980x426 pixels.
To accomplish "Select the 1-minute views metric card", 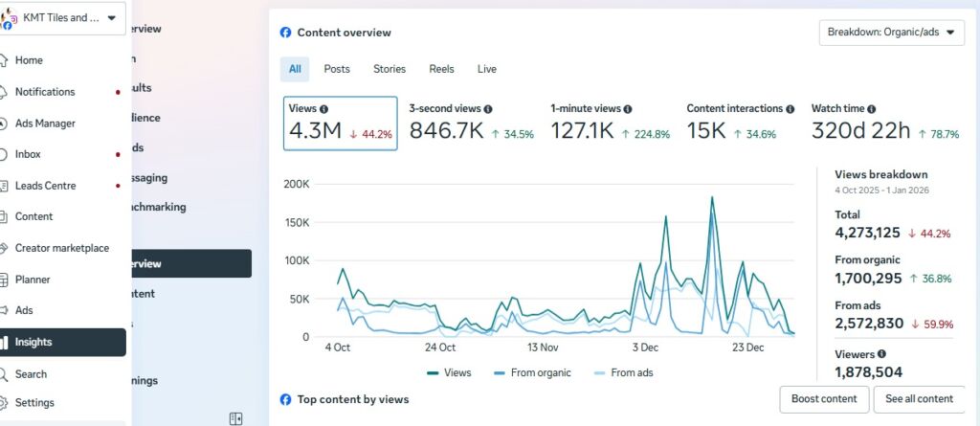I will click(x=610, y=123).
